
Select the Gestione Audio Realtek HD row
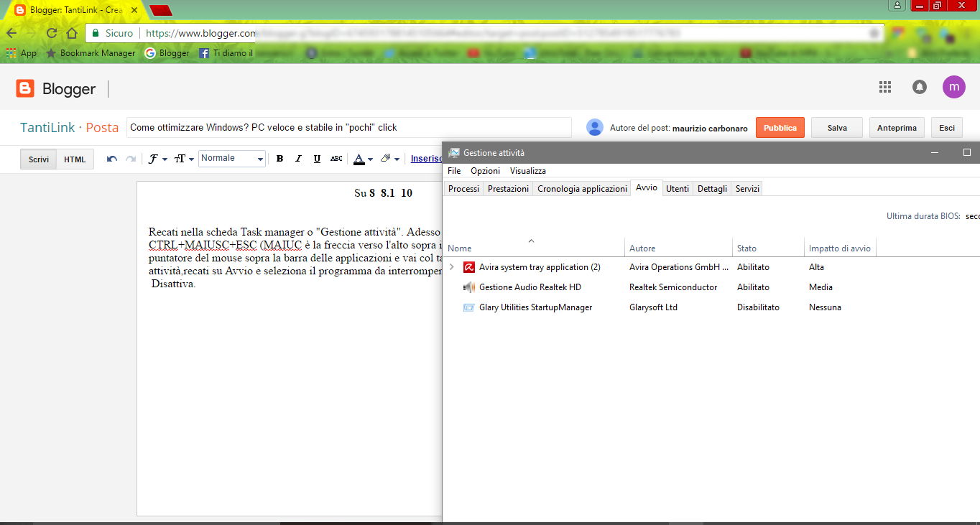click(x=711, y=287)
